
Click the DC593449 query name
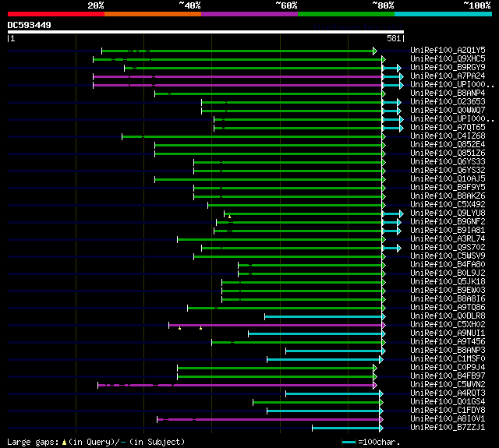pyautogui.click(x=30, y=25)
